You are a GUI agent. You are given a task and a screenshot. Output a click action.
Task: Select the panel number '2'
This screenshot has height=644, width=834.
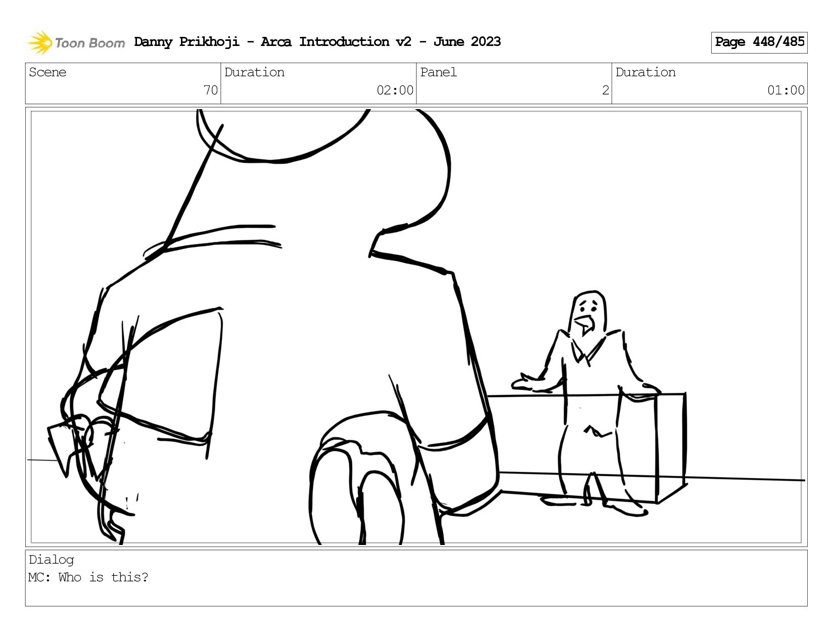pyautogui.click(x=605, y=90)
